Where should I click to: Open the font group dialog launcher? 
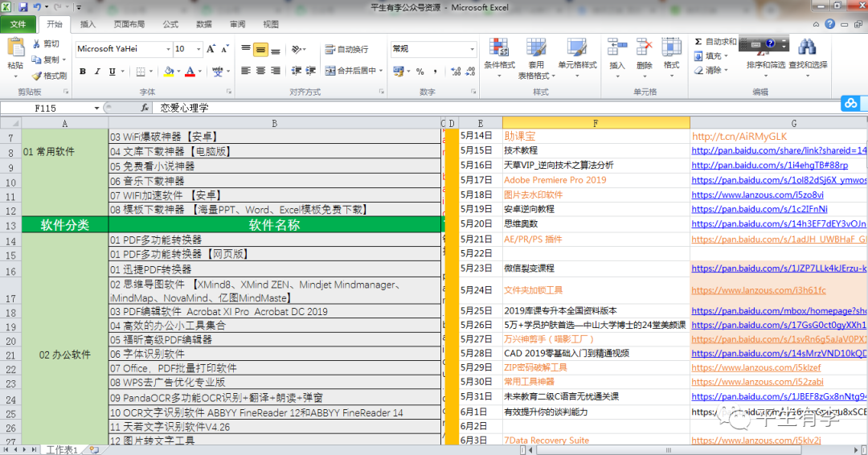(x=229, y=92)
